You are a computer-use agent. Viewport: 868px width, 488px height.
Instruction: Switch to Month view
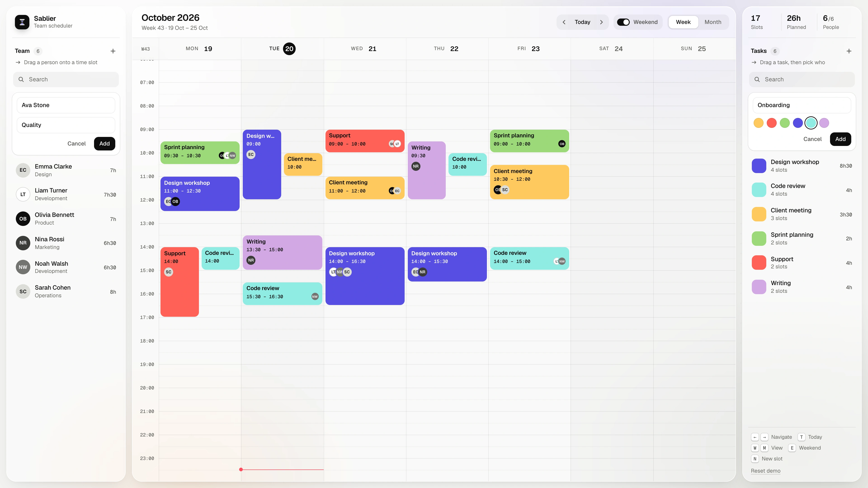713,22
